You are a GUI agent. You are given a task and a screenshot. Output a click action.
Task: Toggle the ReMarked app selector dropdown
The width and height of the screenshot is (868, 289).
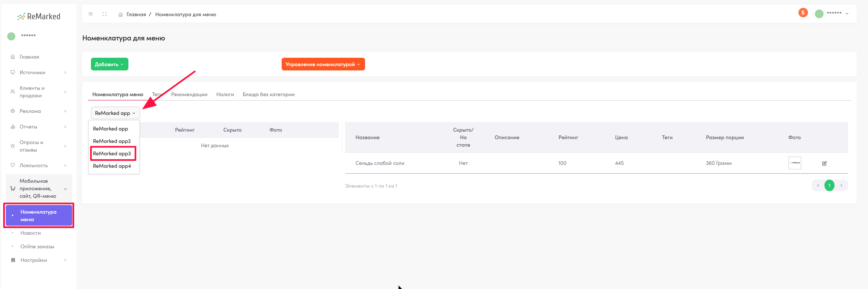point(115,113)
